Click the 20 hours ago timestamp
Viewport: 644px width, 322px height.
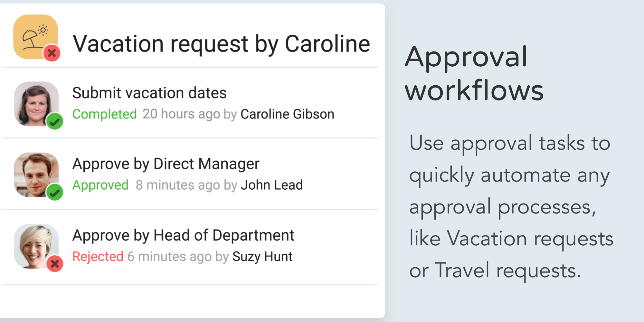181,114
